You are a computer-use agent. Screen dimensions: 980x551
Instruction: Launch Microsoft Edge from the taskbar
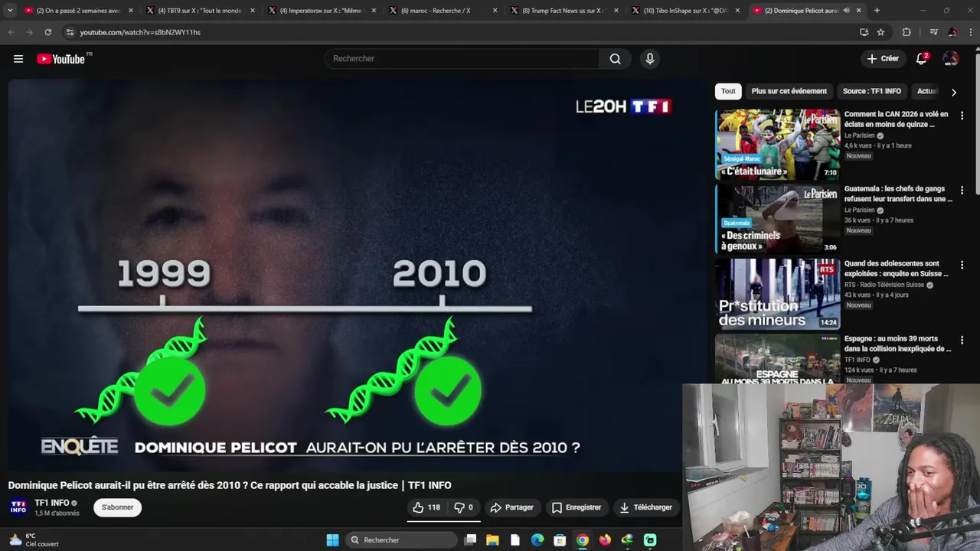[x=537, y=540]
